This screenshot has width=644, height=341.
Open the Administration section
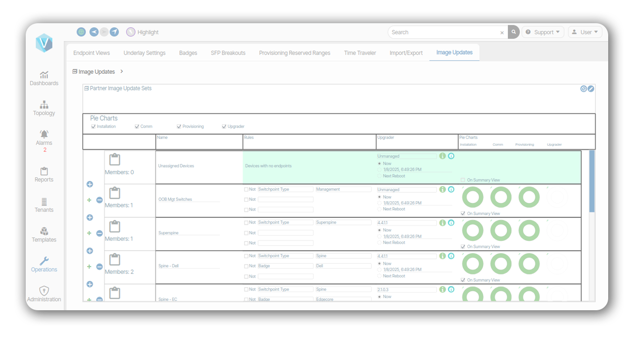(44, 294)
